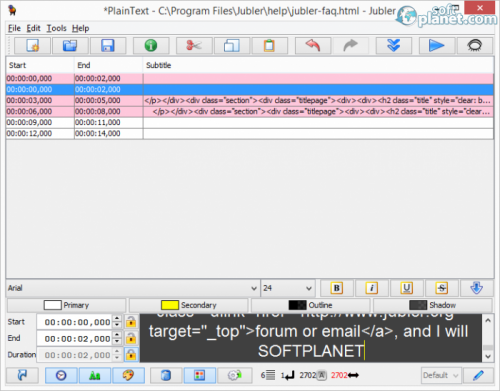The width and height of the screenshot is (500, 391).
Task: Click the End time input field
Action: point(75,338)
